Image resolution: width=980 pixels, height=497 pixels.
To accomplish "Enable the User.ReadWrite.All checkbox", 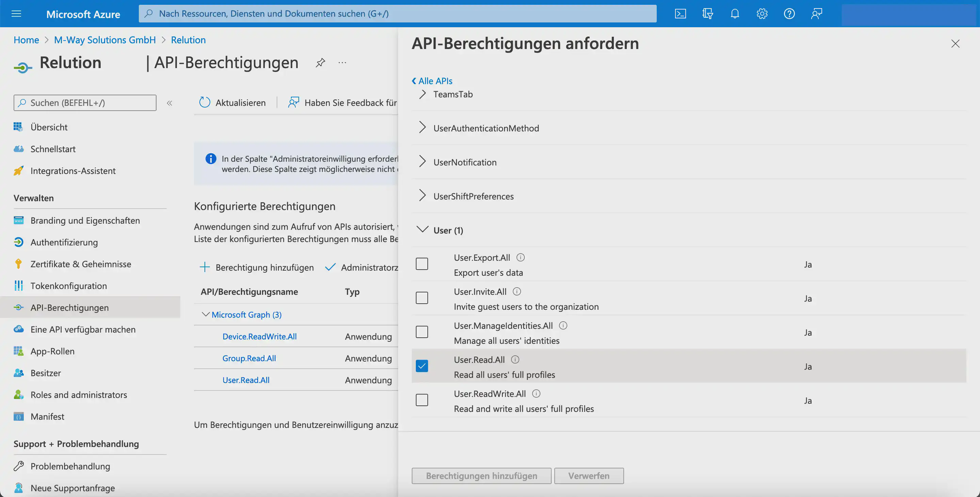I will [422, 400].
